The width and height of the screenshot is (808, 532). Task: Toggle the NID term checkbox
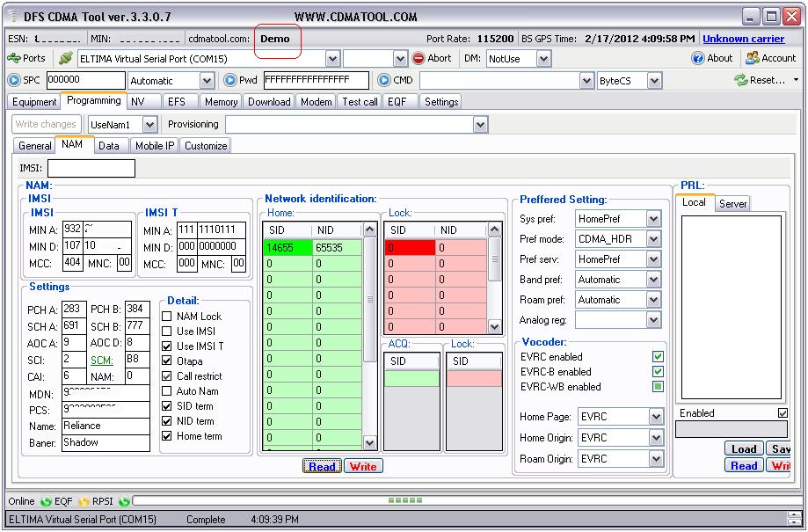(167, 420)
